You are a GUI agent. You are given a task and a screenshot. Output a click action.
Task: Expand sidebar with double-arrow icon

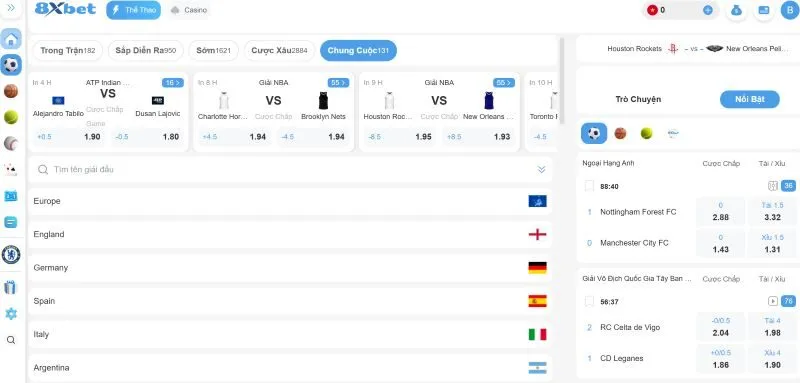pyautogui.click(x=11, y=8)
